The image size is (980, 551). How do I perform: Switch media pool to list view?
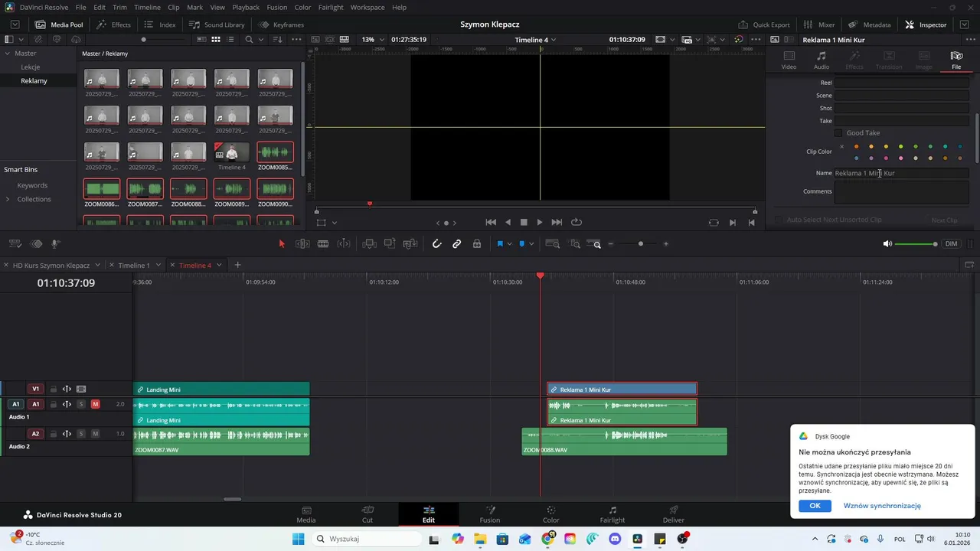click(x=232, y=39)
